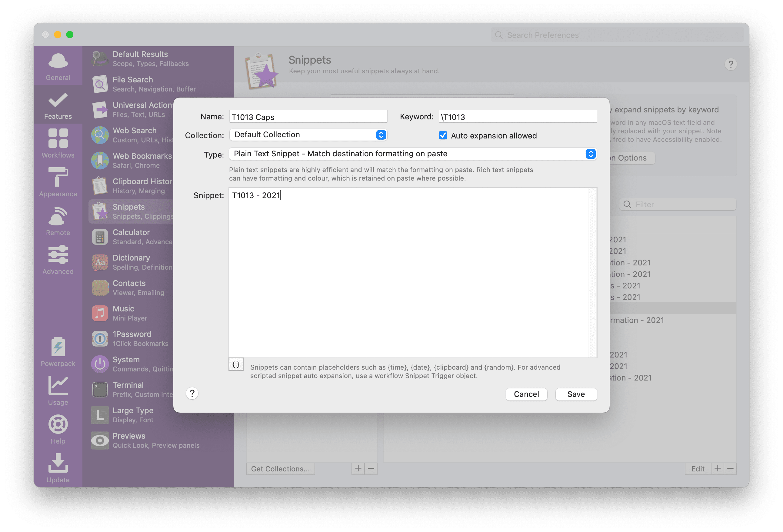Open the Help section

(58, 429)
